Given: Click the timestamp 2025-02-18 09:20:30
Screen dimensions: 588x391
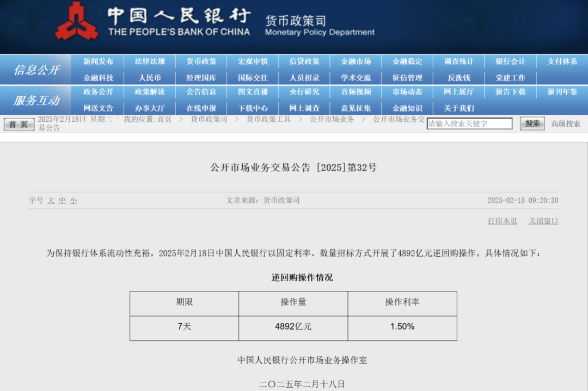Looking at the screenshot, I should tap(523, 200).
